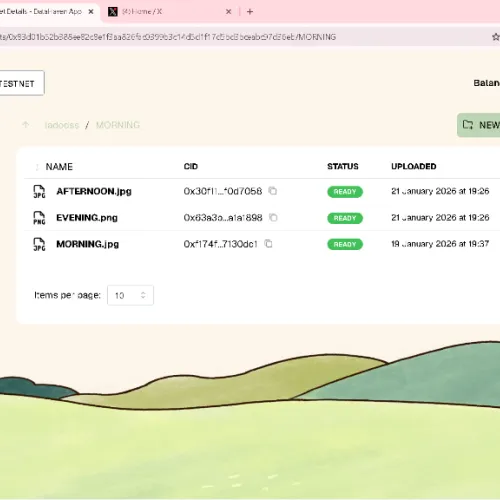The height and width of the screenshot is (500, 500).
Task: Click the browser address bar URL
Action: [x=168, y=37]
